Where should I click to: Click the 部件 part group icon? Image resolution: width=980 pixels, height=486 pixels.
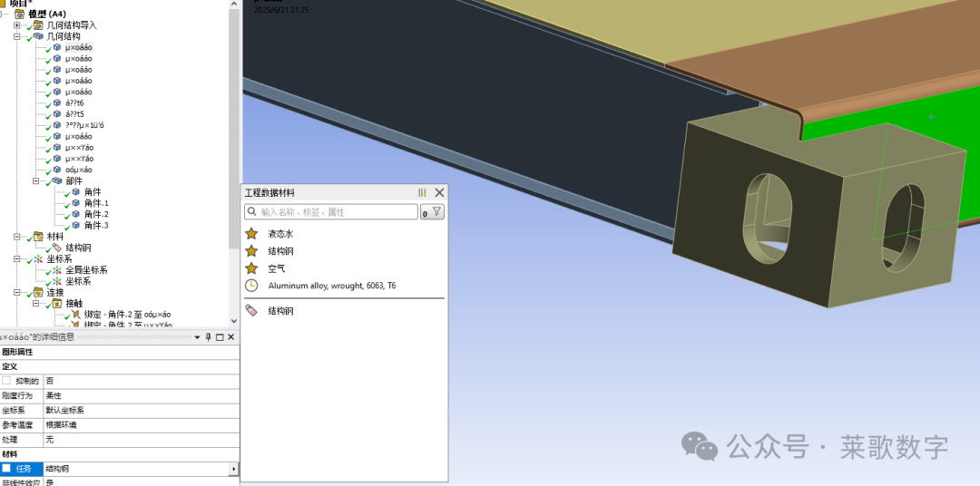(x=57, y=180)
